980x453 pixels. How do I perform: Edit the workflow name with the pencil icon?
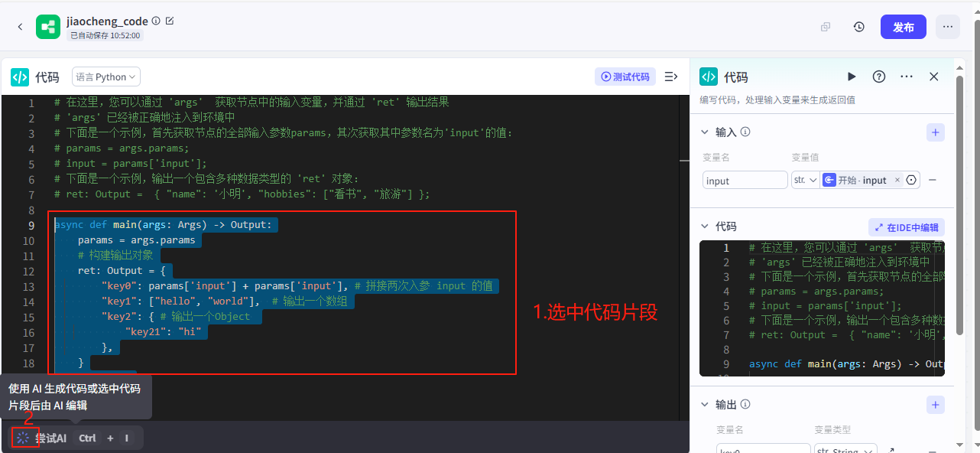[x=170, y=21]
